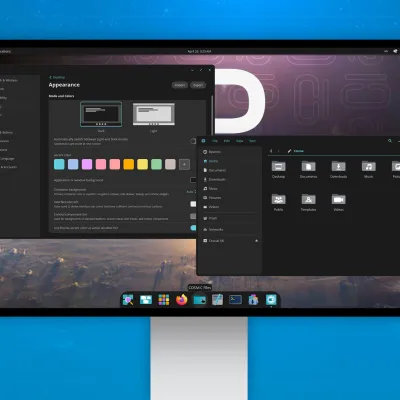Screen dimensions: 400x400
Task: Pick the cyan accent color
Action: pos(59,164)
